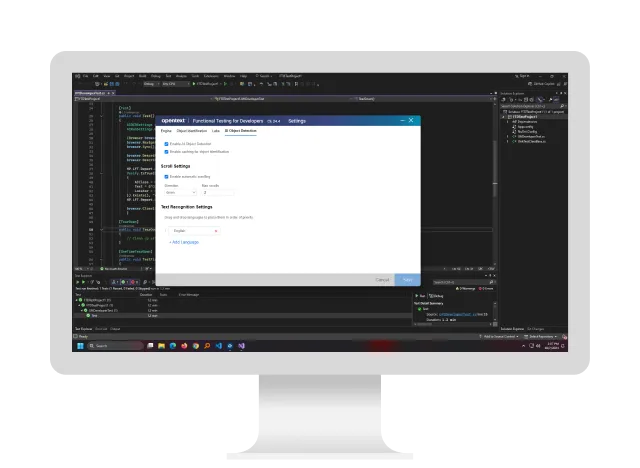The width and height of the screenshot is (640, 468).
Task: Click the Run All Tests icon in Test Explorer
Action: pyautogui.click(x=78, y=282)
